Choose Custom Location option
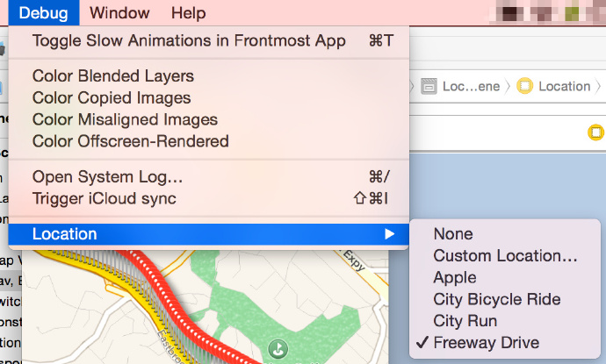This screenshot has height=364, width=606. click(505, 256)
